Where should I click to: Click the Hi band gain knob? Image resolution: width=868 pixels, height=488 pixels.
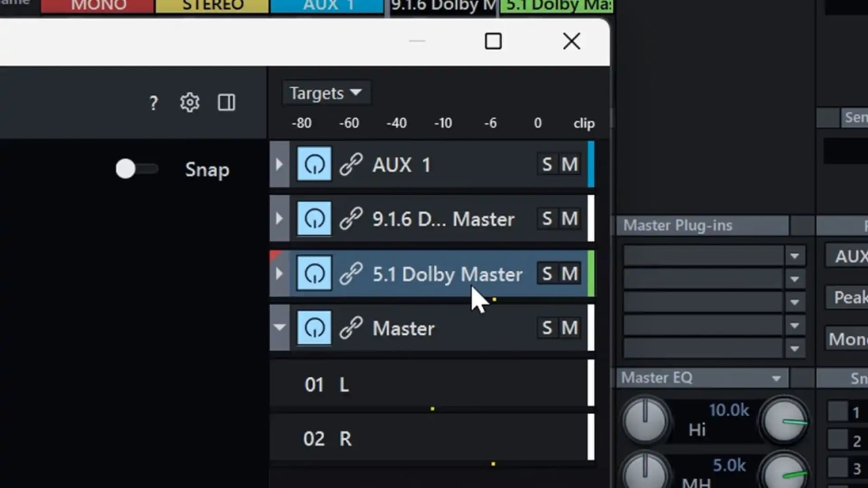tap(646, 421)
